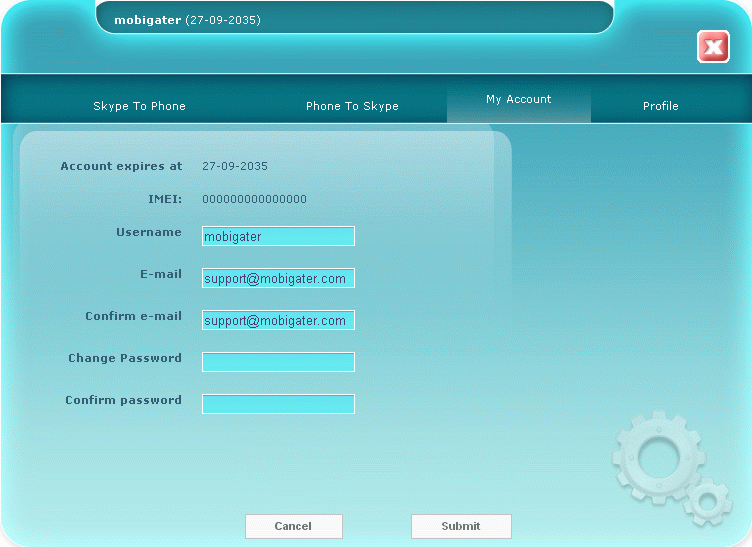
Task: Focus the Username input field
Action: [278, 237]
